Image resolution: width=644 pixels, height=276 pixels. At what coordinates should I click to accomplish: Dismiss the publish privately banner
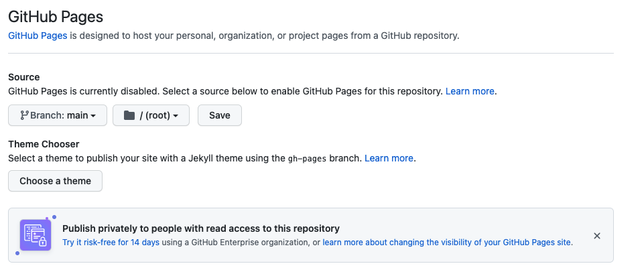coord(597,236)
